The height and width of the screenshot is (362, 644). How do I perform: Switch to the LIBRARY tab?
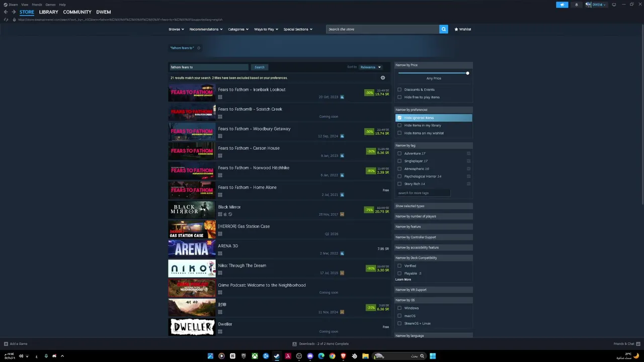coord(48,12)
